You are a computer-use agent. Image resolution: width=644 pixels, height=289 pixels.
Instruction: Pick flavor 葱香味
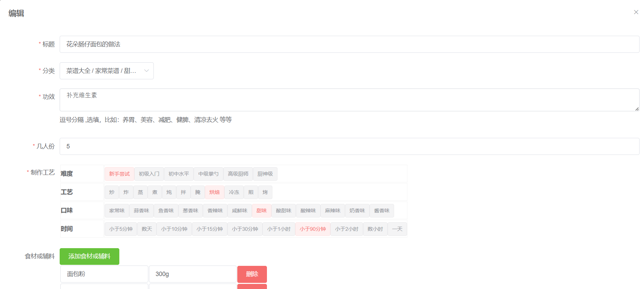191,211
